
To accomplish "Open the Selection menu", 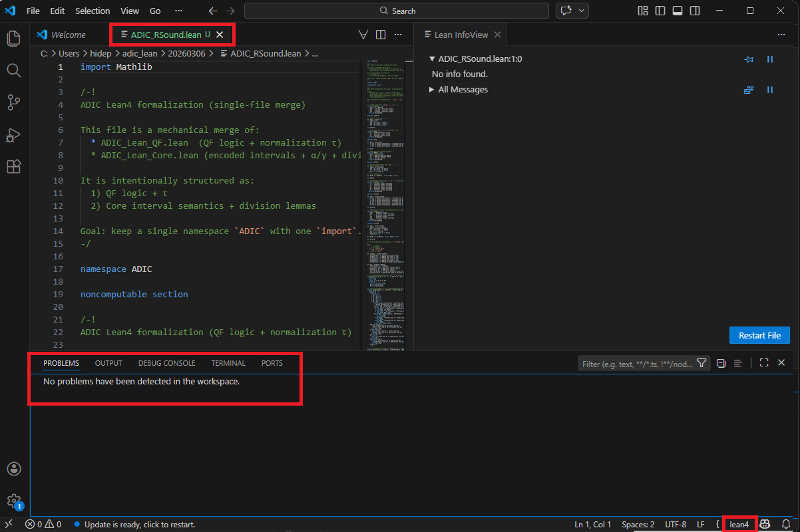I will click(x=93, y=11).
